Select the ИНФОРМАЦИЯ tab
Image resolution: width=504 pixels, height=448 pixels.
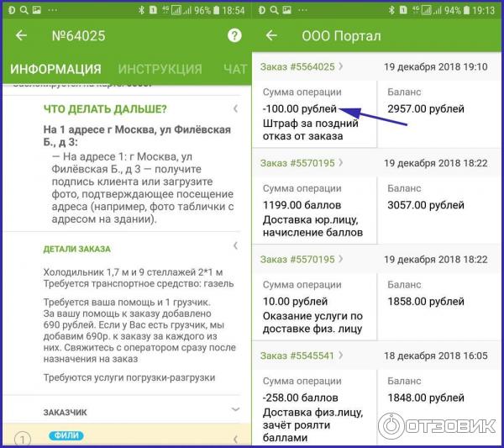coord(55,69)
